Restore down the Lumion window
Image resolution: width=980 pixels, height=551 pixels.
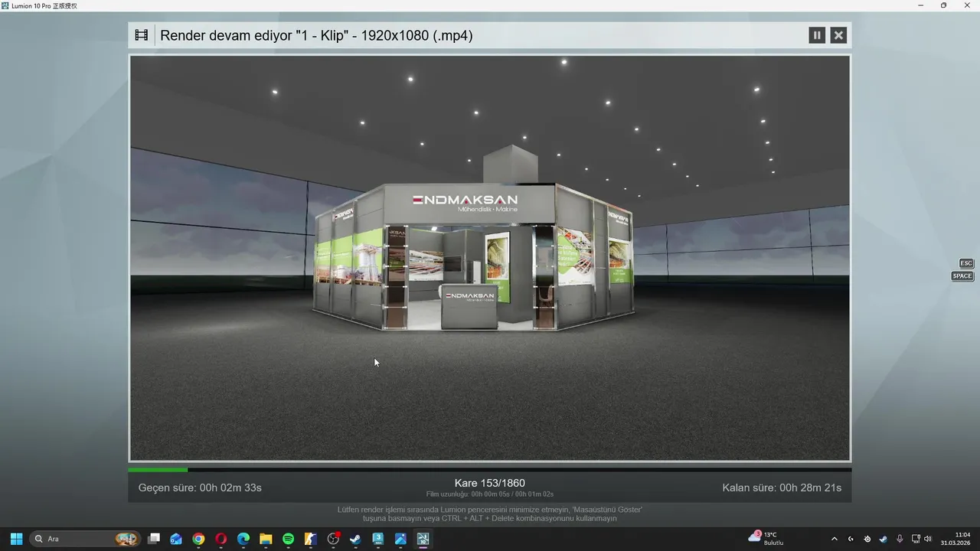[943, 5]
